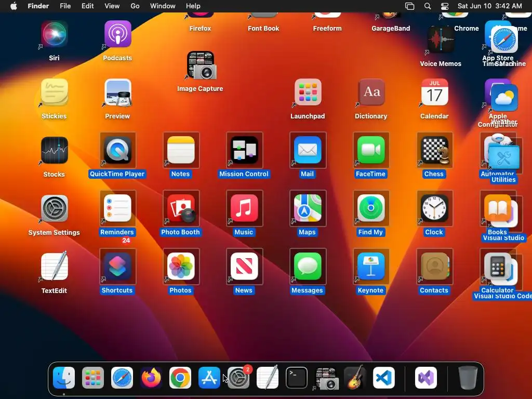The image size is (532, 399).
Task: Select the Stickies desktop icon
Action: point(54,92)
